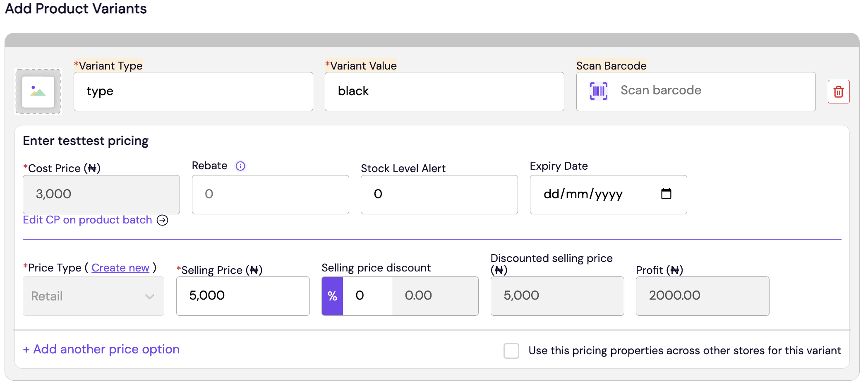Click arrow icon beside Edit CP on product batch
Image resolution: width=868 pixels, height=389 pixels.
[x=163, y=220]
